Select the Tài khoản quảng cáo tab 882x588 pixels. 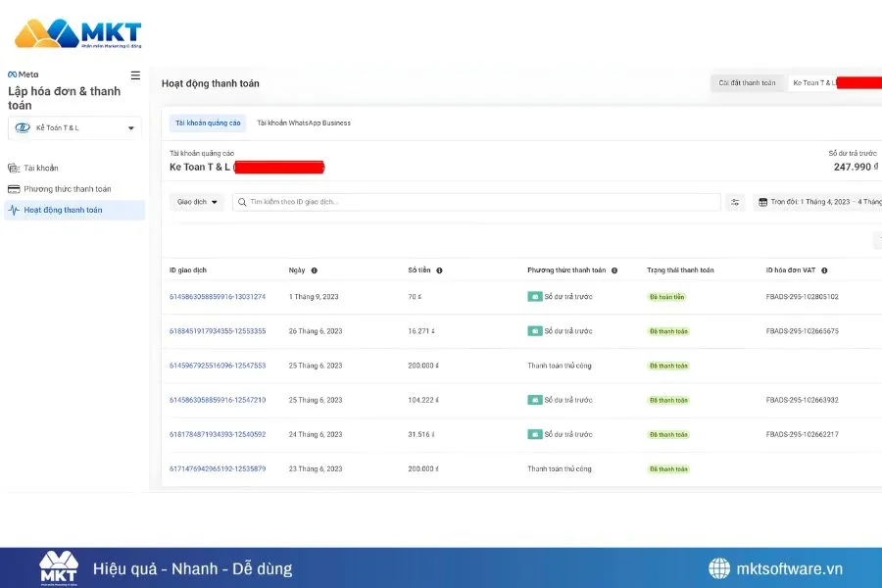point(207,123)
